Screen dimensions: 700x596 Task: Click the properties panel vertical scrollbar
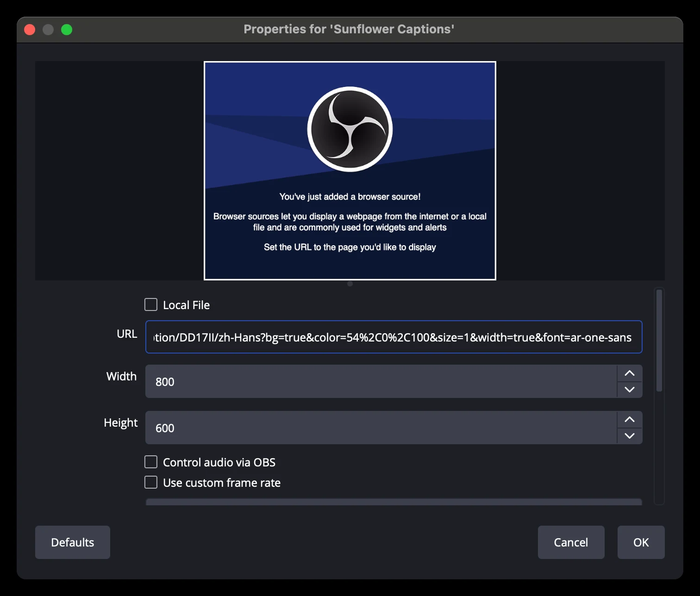pyautogui.click(x=659, y=341)
